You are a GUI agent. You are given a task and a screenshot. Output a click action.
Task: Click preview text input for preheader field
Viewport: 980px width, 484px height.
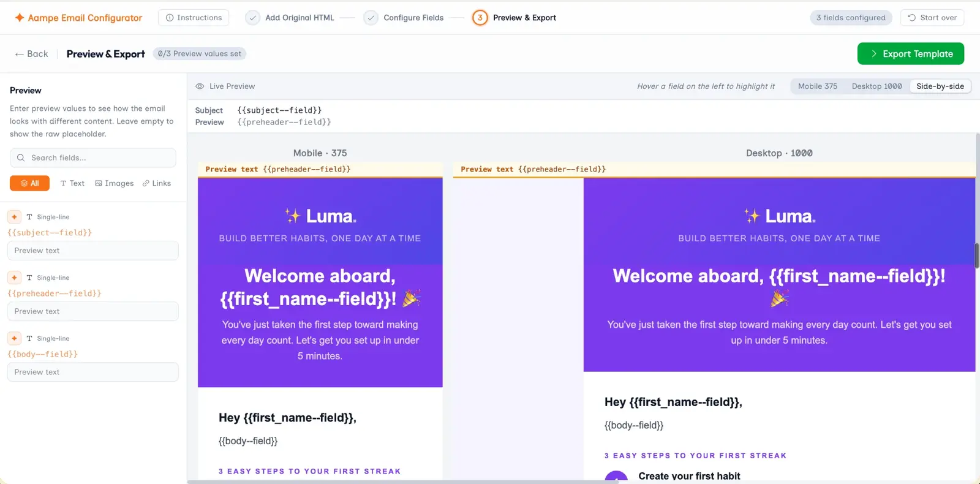click(93, 311)
